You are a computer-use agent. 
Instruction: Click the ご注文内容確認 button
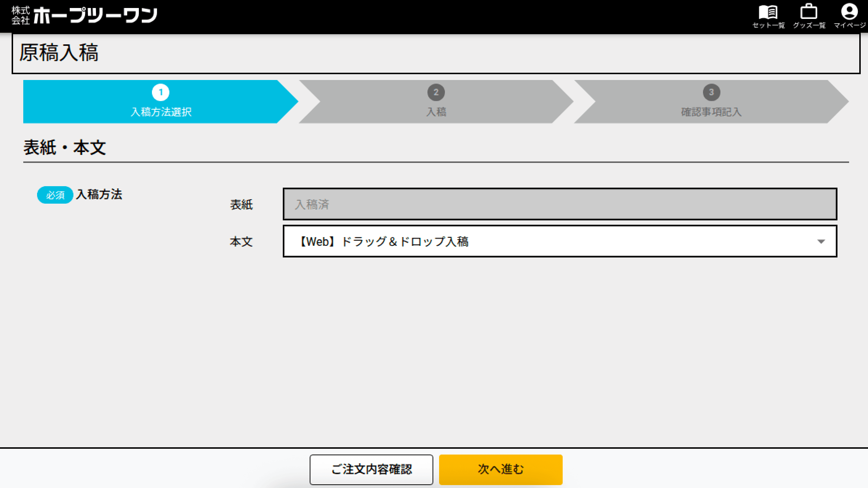(x=371, y=469)
